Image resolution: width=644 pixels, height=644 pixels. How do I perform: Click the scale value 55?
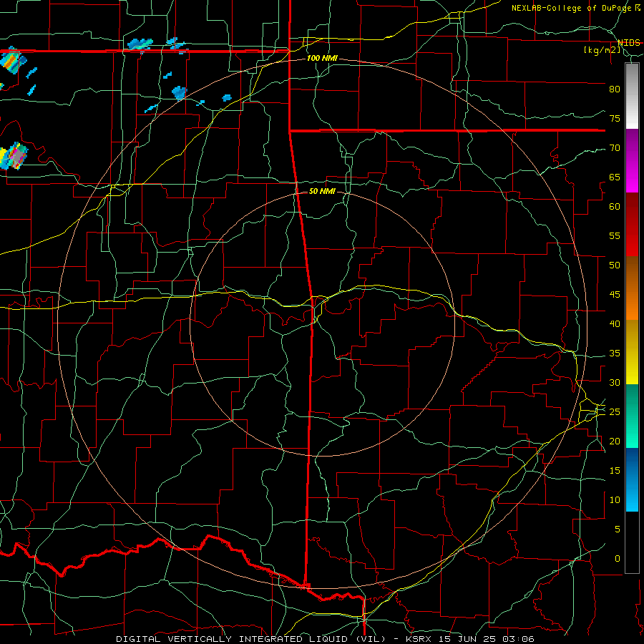pyautogui.click(x=615, y=235)
